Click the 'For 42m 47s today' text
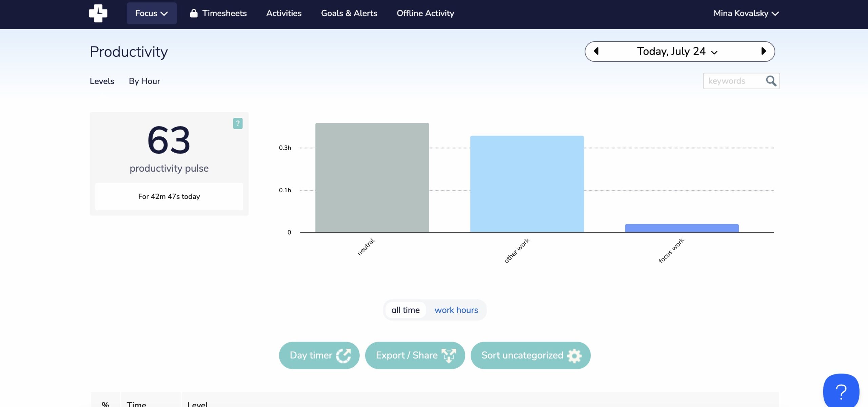868x407 pixels. (x=169, y=196)
